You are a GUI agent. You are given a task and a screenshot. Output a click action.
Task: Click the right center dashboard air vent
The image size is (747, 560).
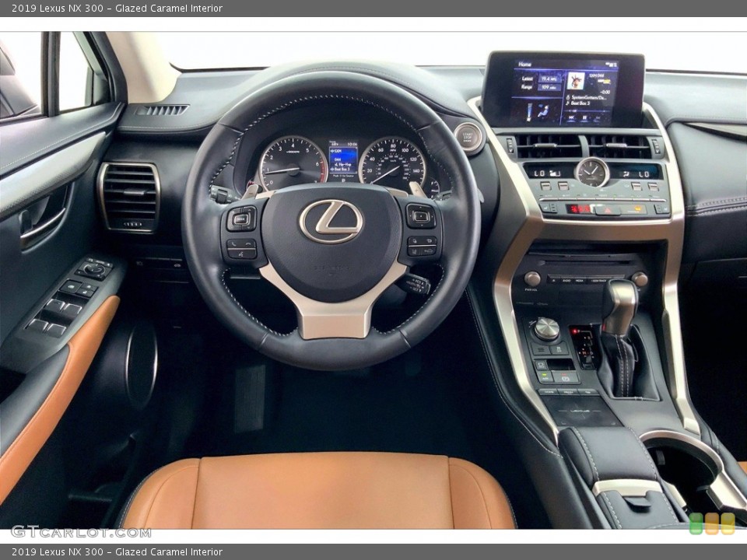[619, 147]
